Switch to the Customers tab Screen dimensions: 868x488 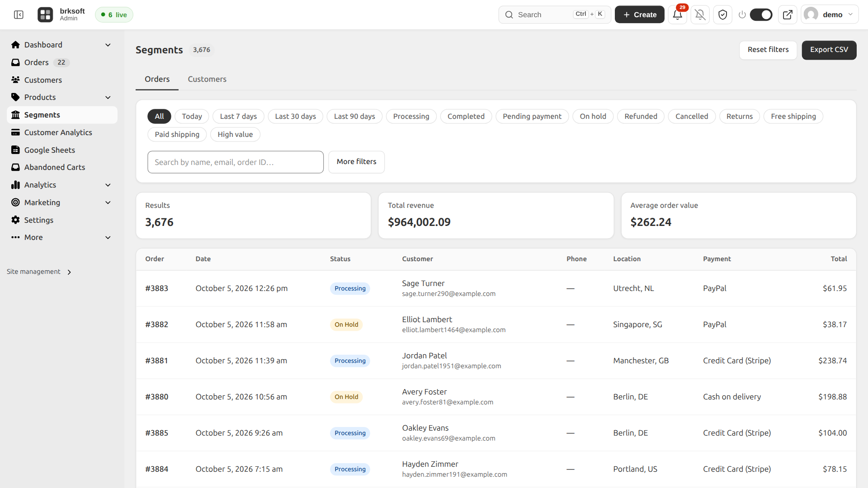click(207, 79)
